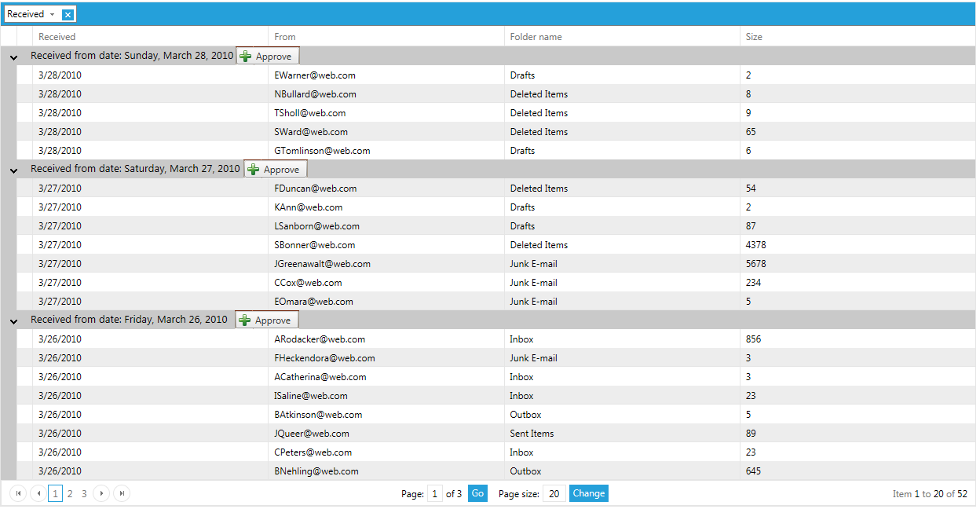Open page 2 in the pager
The image size is (980, 509).
point(70,493)
